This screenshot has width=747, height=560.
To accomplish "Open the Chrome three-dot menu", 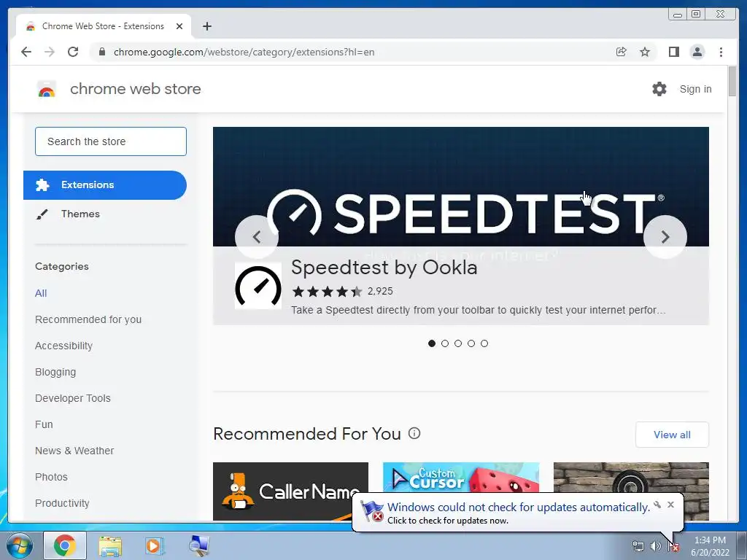I will click(721, 52).
